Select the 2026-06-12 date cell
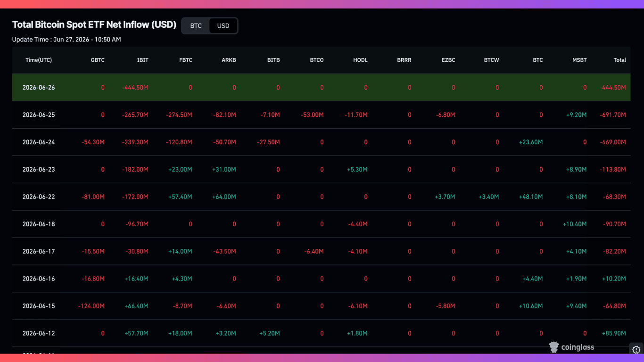The height and width of the screenshot is (362, 644). pyautogui.click(x=39, y=333)
